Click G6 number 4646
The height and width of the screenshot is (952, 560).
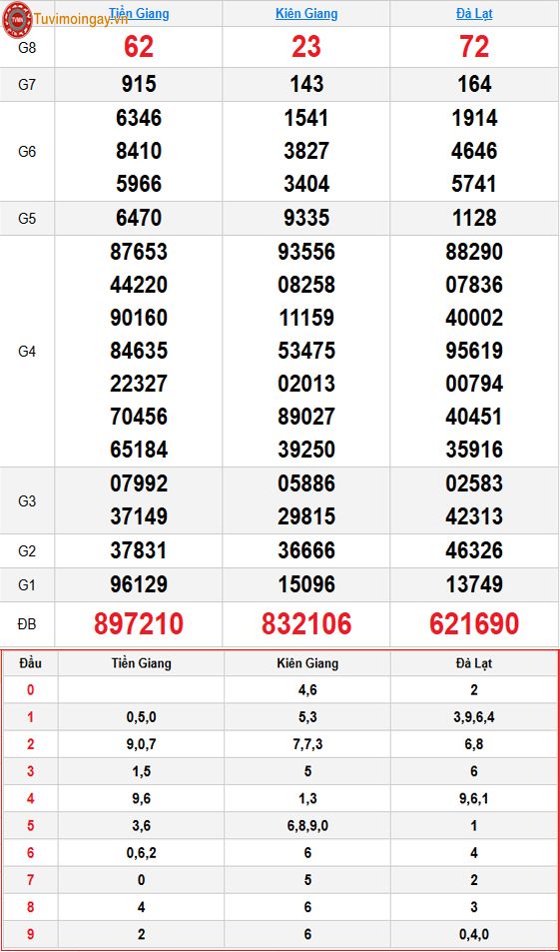point(474,151)
